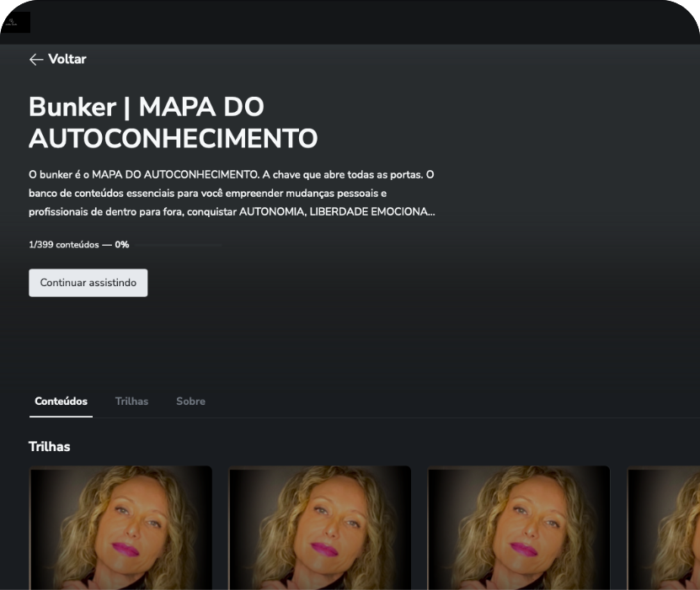The width and height of the screenshot is (700, 590).
Task: Click the back arrow icon beside Voltar
Action: (x=35, y=60)
